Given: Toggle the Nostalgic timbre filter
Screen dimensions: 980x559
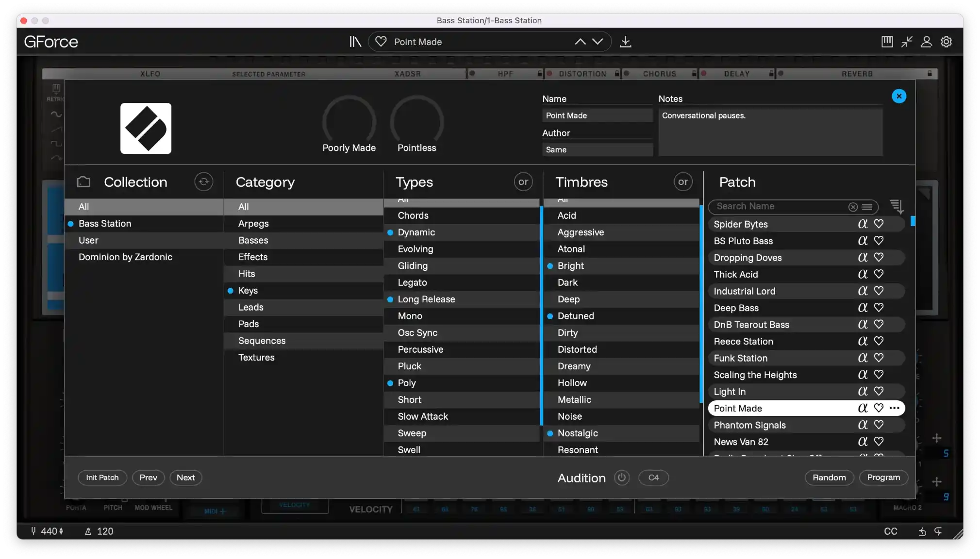Looking at the screenshot, I should pyautogui.click(x=621, y=433).
